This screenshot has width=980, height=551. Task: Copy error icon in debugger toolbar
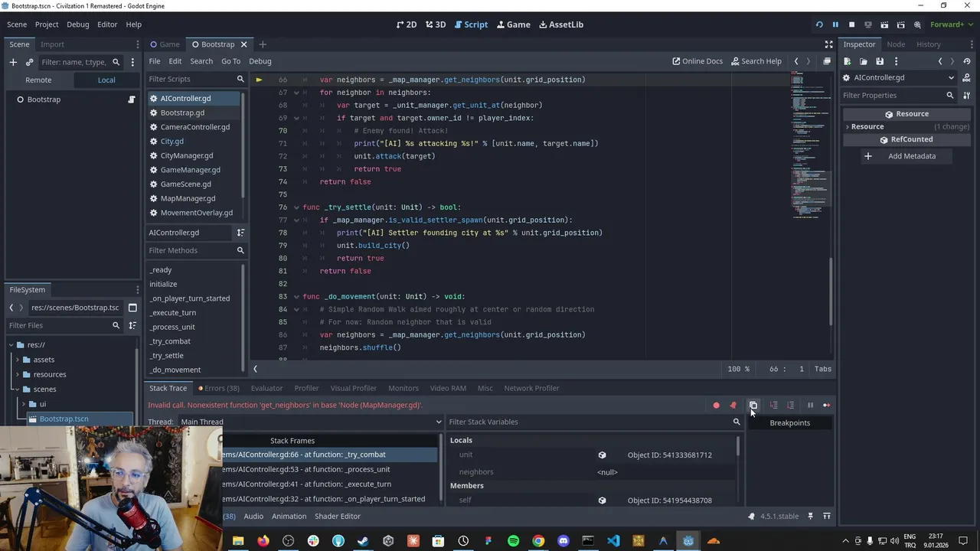(x=753, y=406)
